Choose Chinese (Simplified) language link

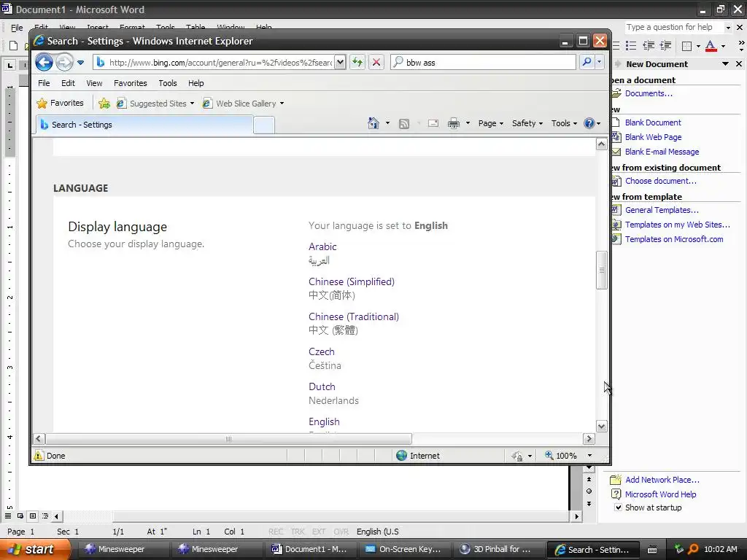pos(352,281)
